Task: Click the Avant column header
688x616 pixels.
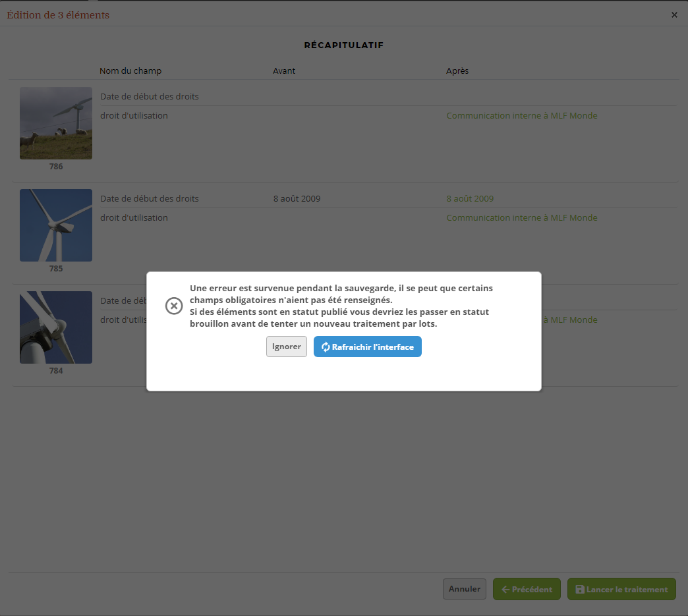Action: pyautogui.click(x=284, y=70)
